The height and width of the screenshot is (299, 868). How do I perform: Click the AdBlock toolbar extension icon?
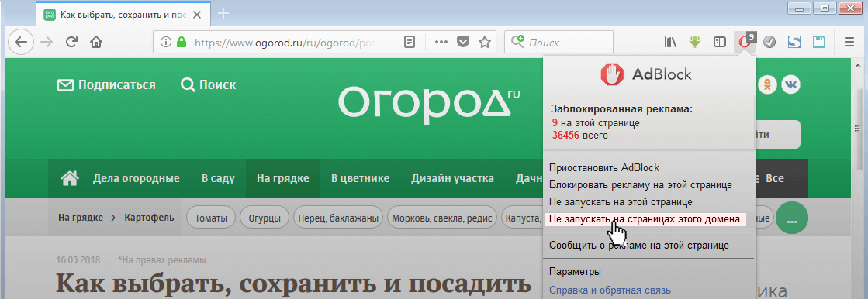click(745, 42)
